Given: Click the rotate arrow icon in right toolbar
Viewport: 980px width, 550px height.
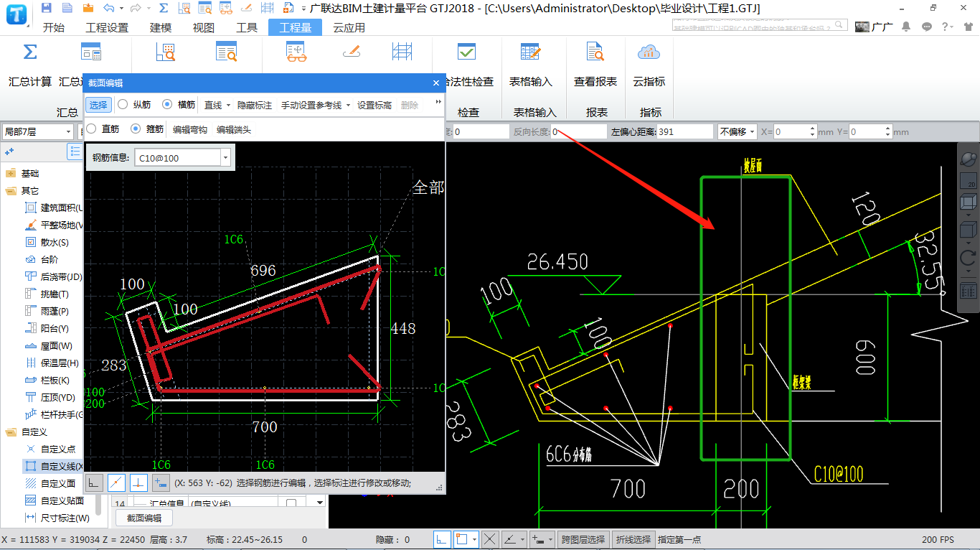Looking at the screenshot, I should point(968,257).
